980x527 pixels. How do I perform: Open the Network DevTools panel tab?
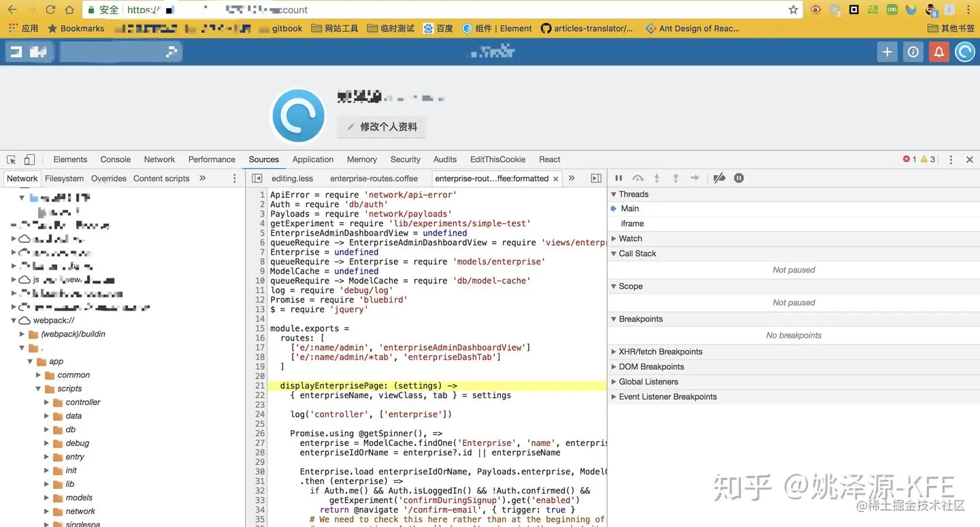[159, 159]
